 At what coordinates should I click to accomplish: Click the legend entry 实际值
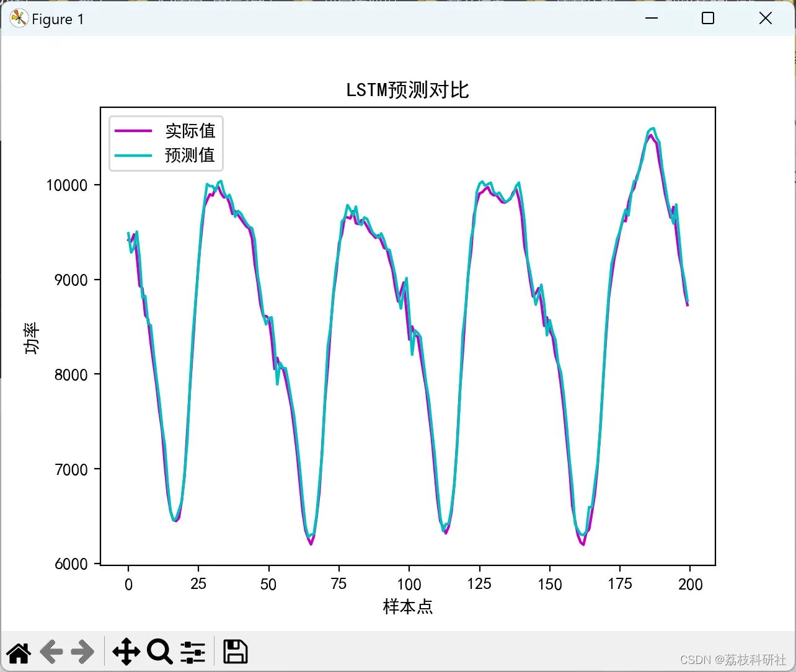(190, 131)
